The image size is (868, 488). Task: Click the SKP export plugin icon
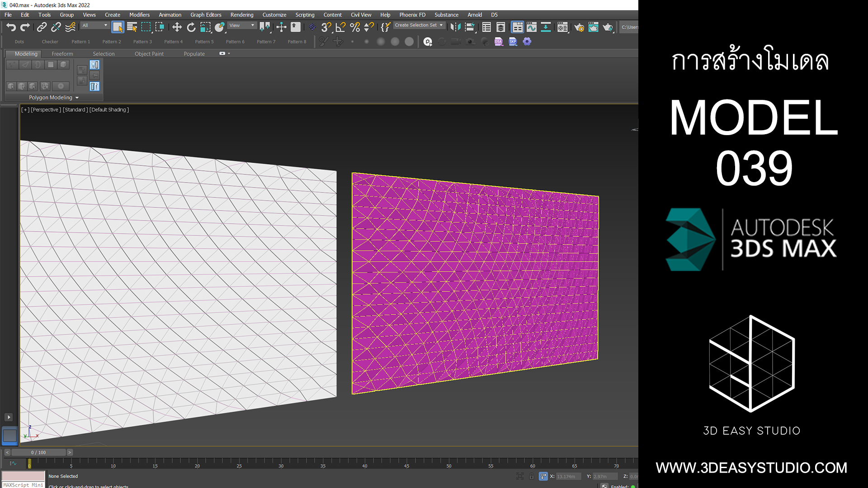pos(513,42)
